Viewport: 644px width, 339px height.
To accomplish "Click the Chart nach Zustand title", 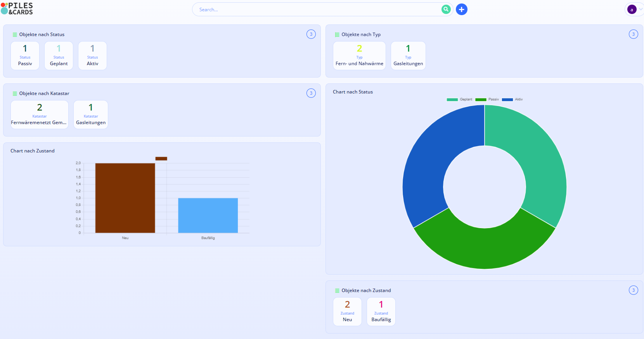I will [x=33, y=151].
